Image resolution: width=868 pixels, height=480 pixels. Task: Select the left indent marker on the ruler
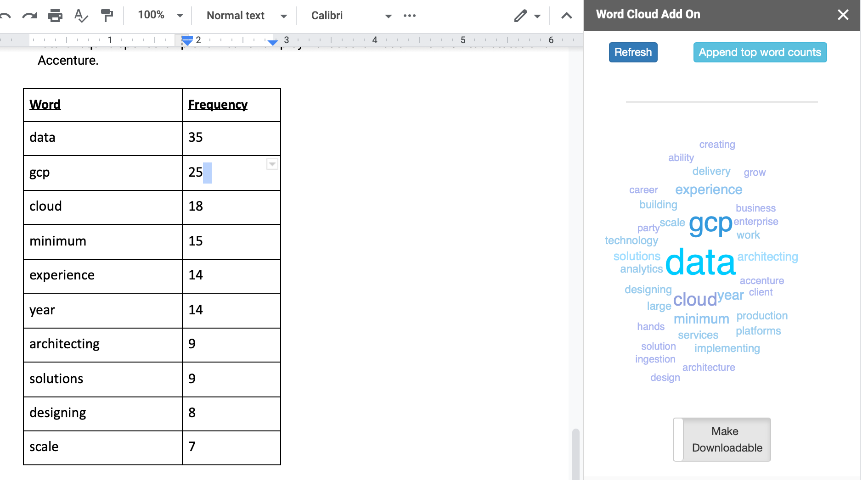coord(187,42)
